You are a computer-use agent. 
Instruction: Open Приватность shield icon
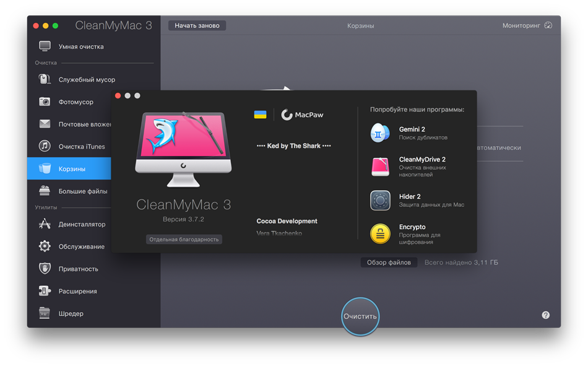coord(45,268)
